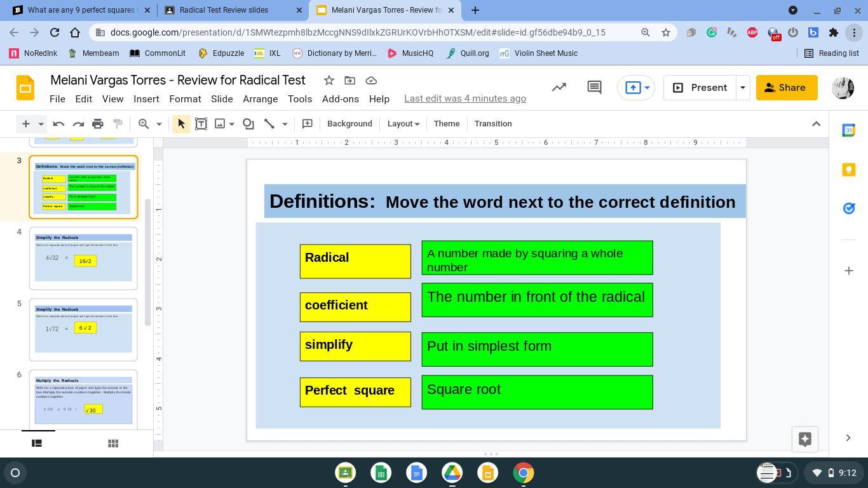Open the Format menu

click(185, 99)
